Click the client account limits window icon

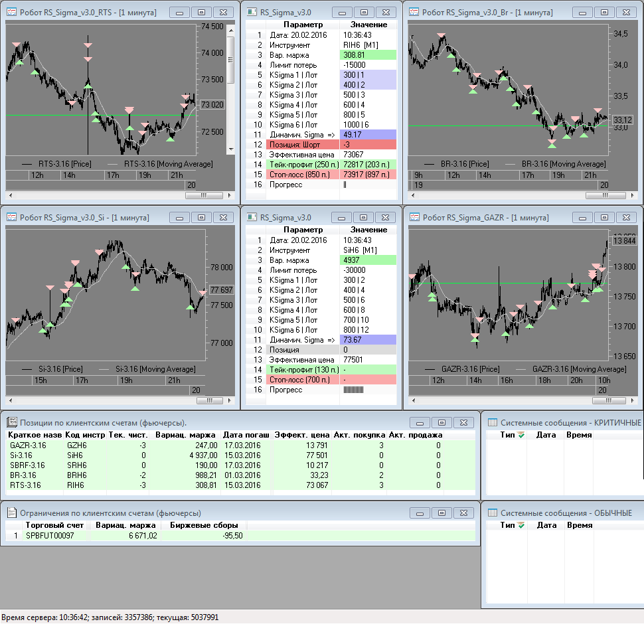pos(11,513)
